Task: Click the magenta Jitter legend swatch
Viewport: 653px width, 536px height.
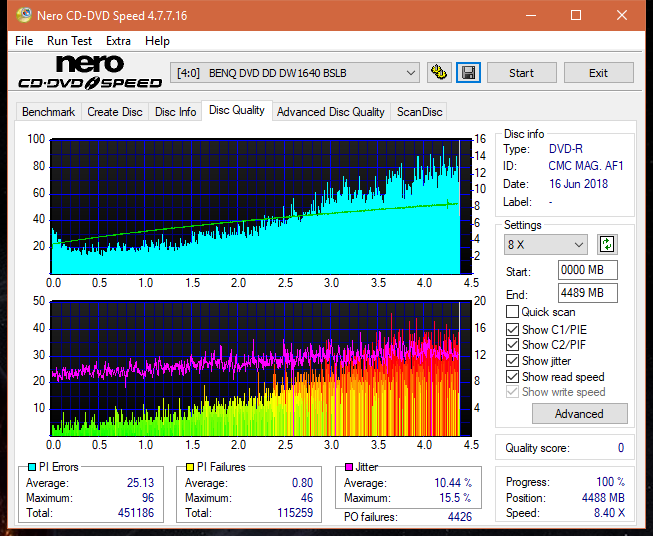Action: click(x=349, y=467)
